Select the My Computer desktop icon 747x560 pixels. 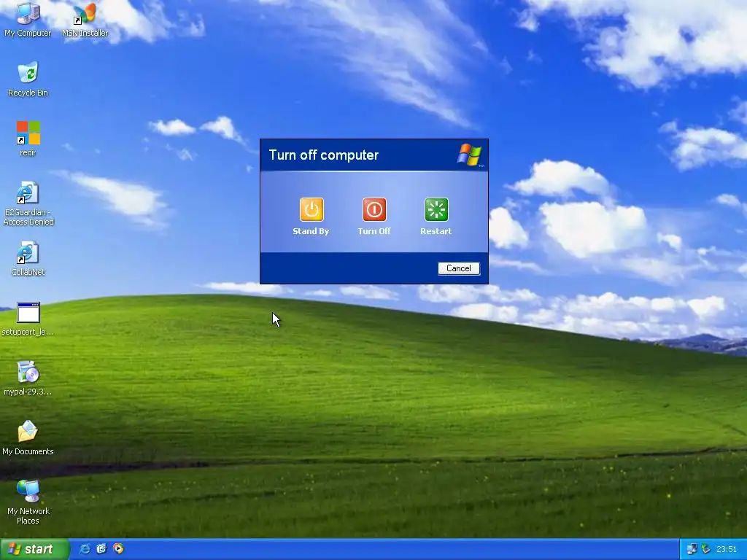[28, 20]
